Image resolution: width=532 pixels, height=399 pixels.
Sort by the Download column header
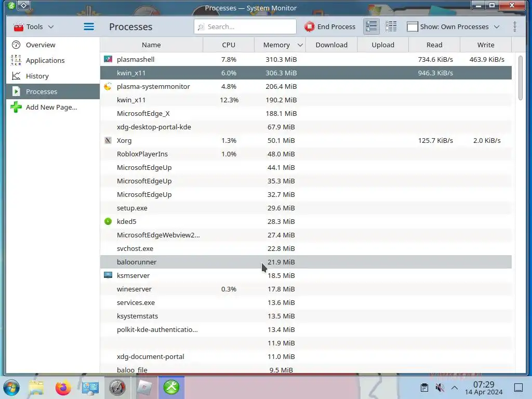[x=331, y=45]
